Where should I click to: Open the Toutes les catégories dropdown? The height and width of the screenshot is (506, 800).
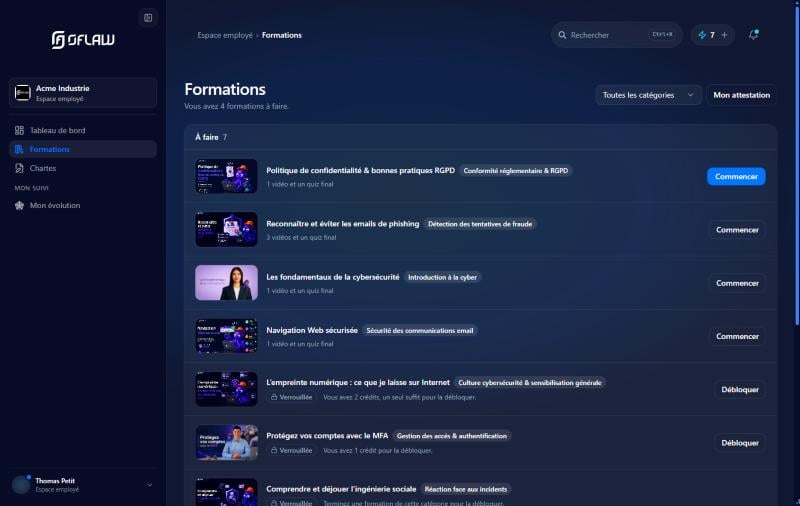click(x=648, y=95)
